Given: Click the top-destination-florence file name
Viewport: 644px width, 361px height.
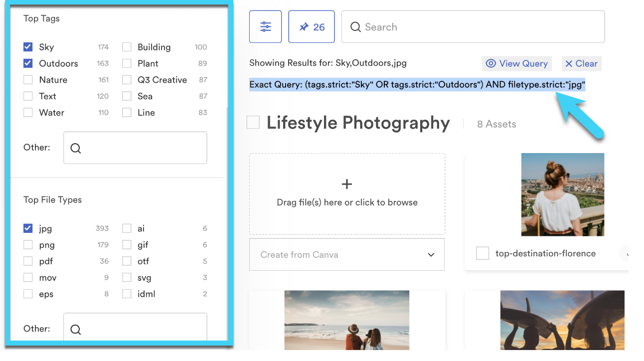Looking at the screenshot, I should (x=546, y=253).
